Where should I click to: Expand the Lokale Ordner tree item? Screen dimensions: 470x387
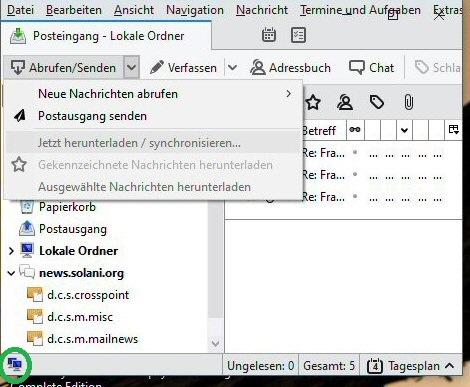coord(11,251)
